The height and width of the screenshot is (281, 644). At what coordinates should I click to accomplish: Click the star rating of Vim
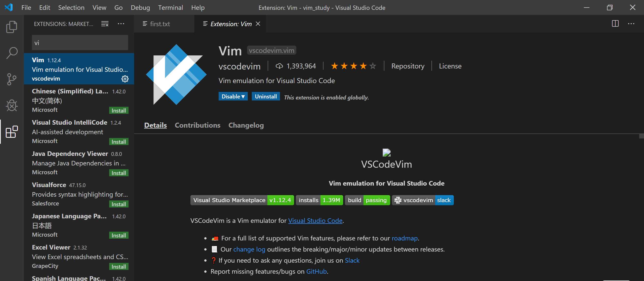click(x=354, y=66)
